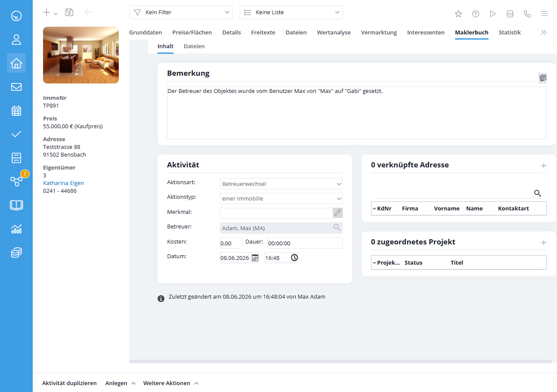Click the play triangle icon in top bar
The height and width of the screenshot is (392, 557).
pyautogui.click(x=493, y=14)
